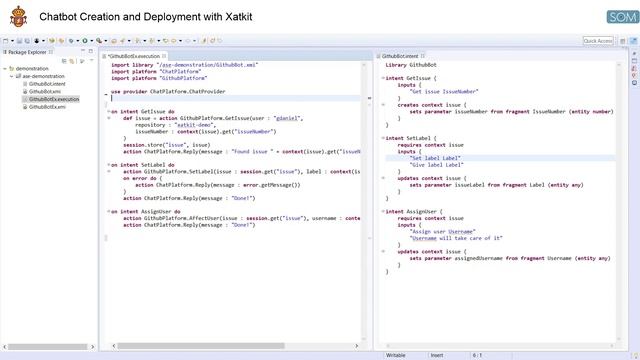Click the 'Insert' status bar entry

[x=437, y=356]
